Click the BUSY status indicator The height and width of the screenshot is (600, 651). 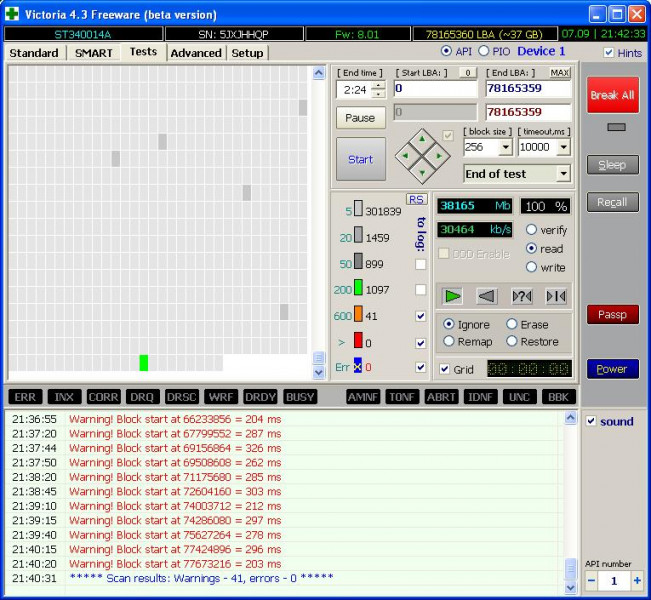300,397
